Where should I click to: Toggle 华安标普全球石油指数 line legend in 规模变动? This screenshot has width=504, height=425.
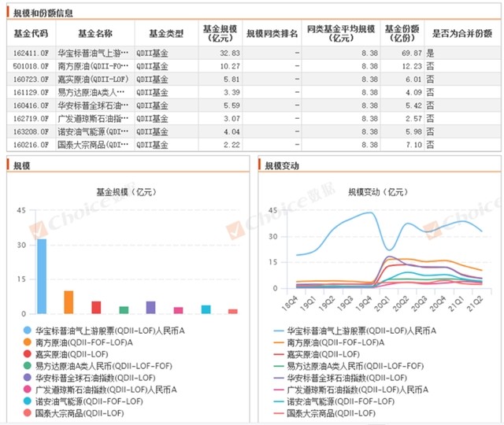[x=340, y=378]
